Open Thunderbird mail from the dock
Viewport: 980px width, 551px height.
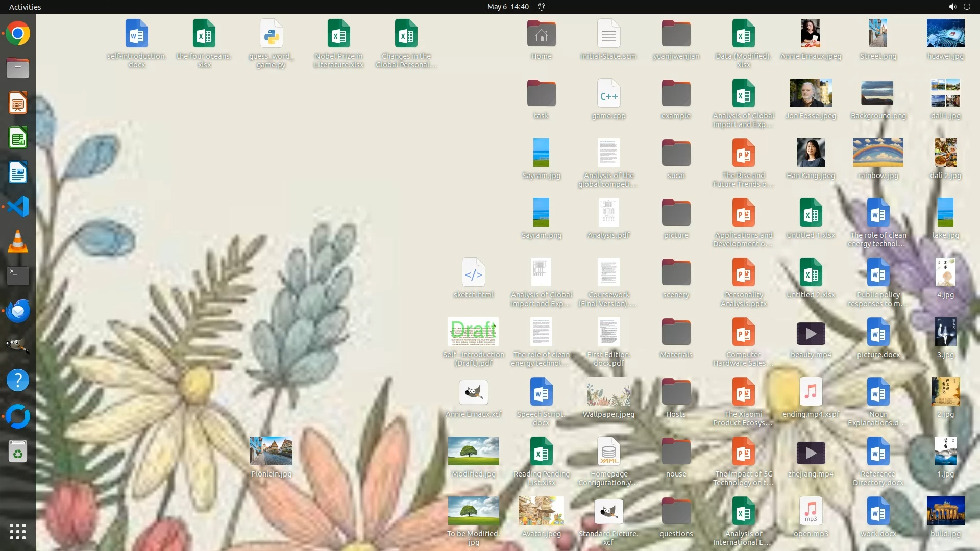click(18, 311)
